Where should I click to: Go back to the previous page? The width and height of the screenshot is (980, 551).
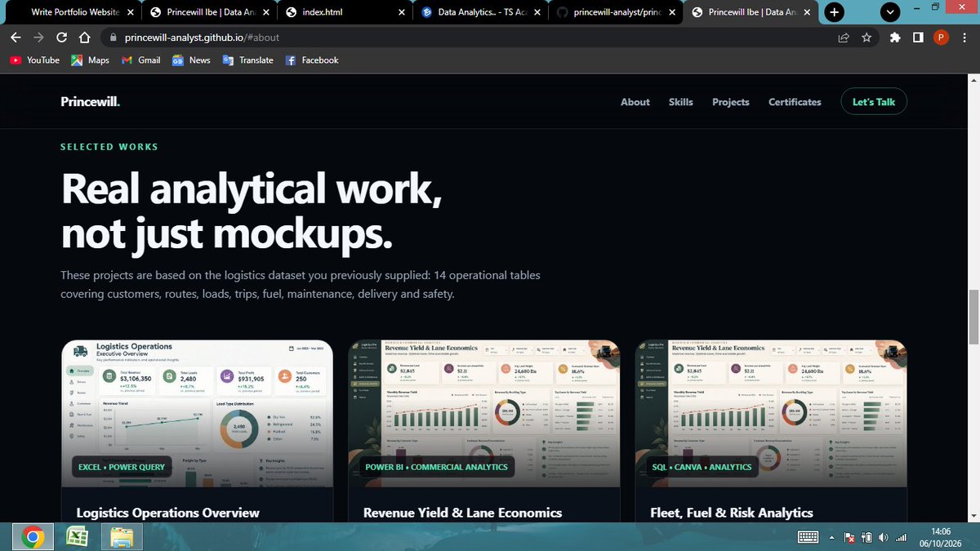[16, 38]
